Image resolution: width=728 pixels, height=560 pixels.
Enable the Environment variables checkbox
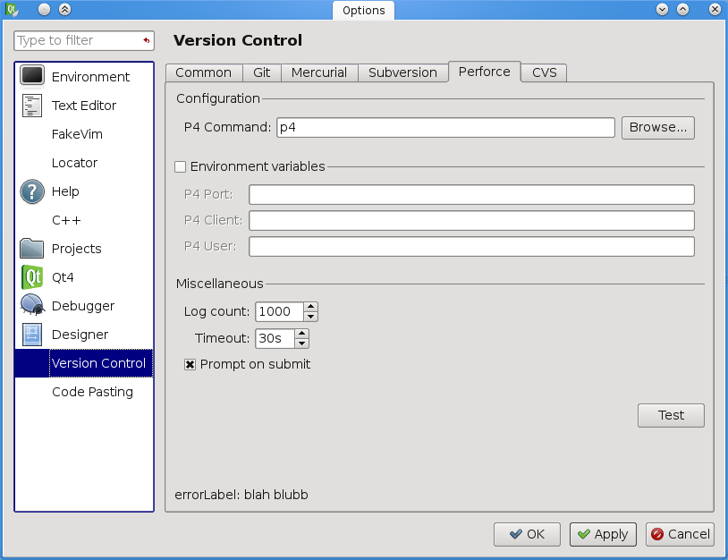[180, 166]
